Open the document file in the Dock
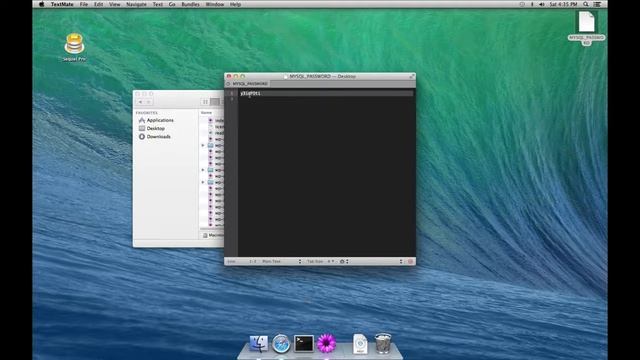 coord(360,344)
